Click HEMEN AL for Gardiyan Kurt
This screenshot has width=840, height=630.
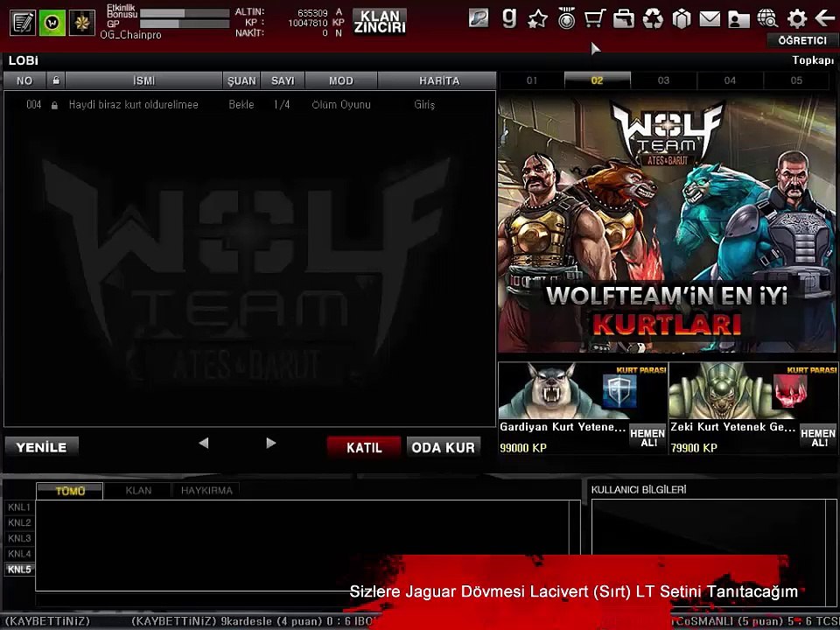coord(647,437)
